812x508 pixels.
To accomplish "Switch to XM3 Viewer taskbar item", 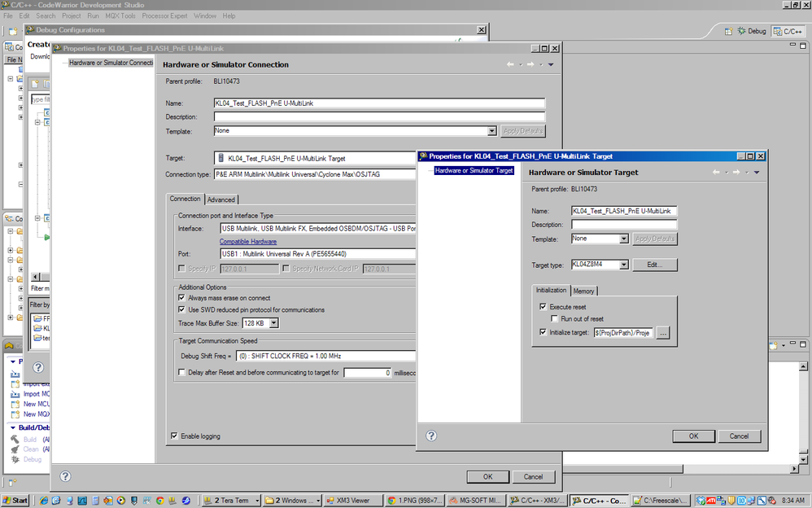I will click(x=353, y=500).
